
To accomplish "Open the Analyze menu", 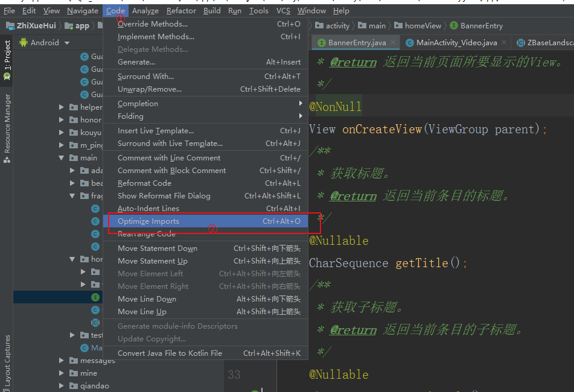I will (x=145, y=11).
